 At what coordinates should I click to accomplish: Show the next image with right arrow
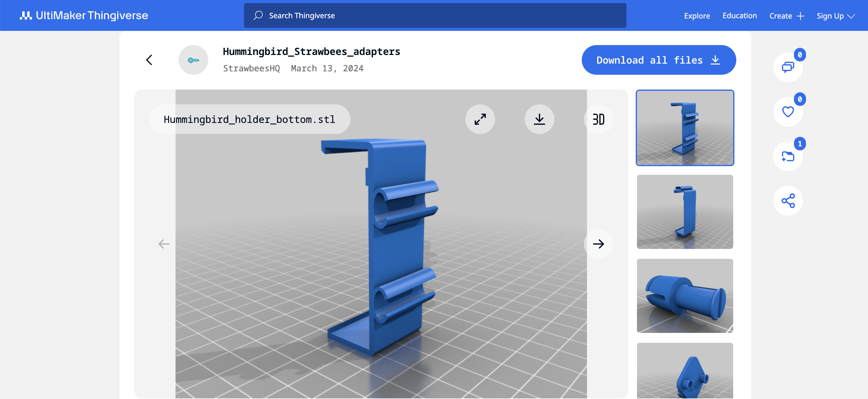(598, 244)
